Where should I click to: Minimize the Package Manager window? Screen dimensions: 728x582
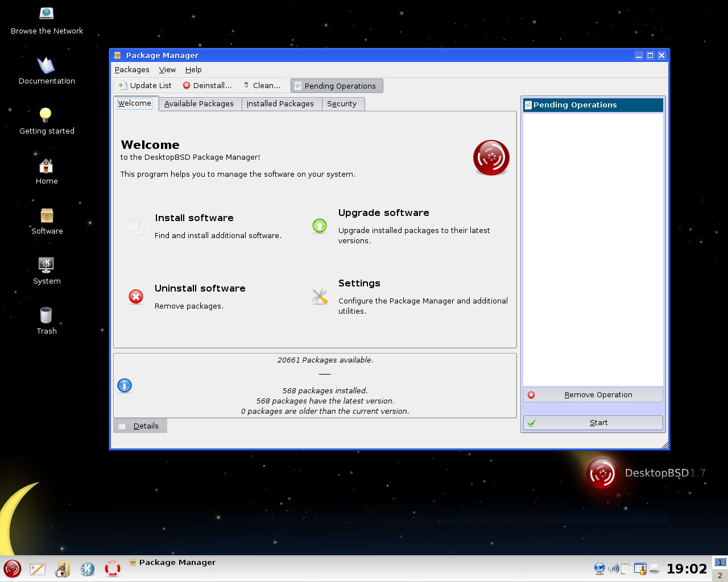639,56
